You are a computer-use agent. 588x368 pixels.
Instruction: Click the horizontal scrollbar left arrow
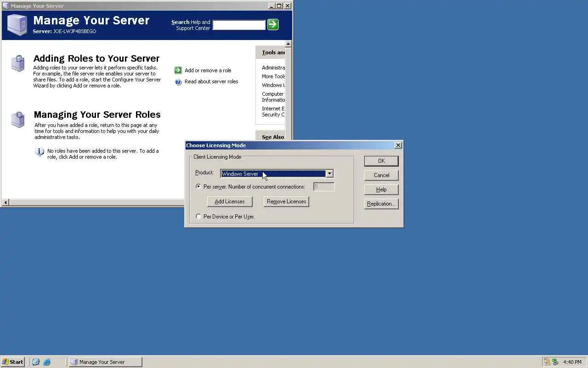tap(6, 202)
